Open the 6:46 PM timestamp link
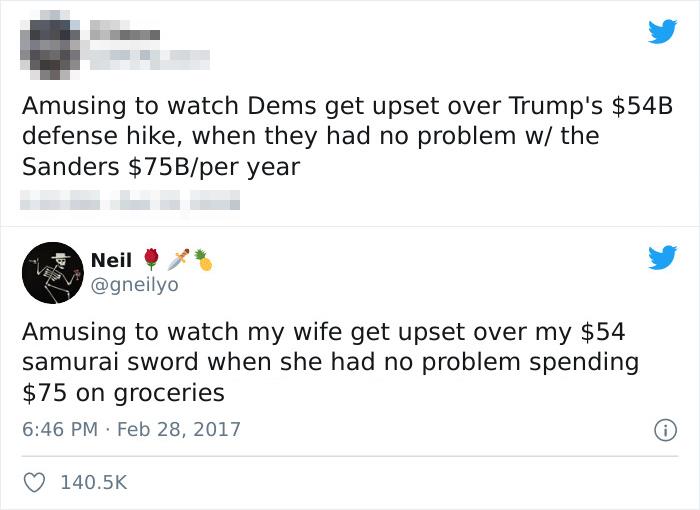This screenshot has width=700, height=510. (58, 429)
